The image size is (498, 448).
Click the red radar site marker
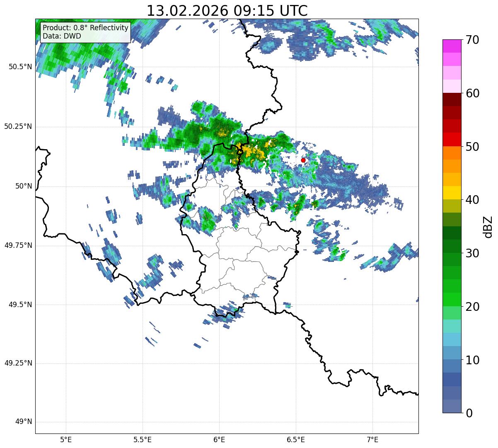coord(303,160)
